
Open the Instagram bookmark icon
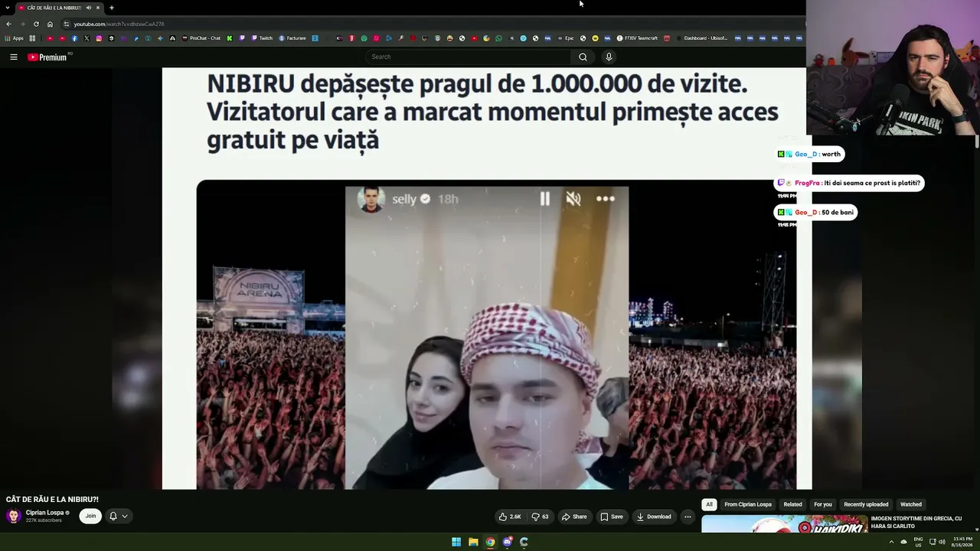[x=99, y=38]
